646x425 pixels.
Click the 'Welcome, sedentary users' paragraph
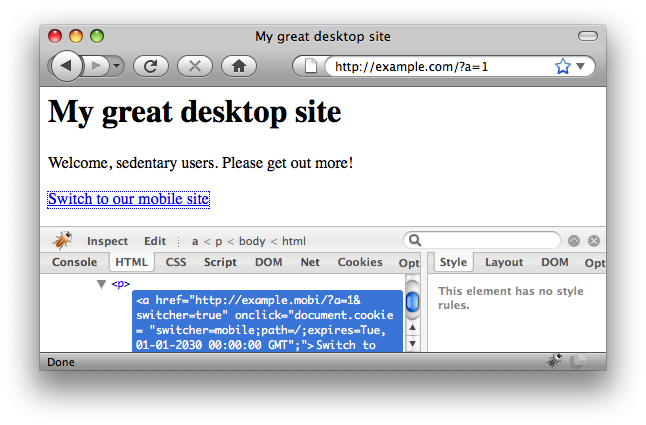pyautogui.click(x=201, y=163)
